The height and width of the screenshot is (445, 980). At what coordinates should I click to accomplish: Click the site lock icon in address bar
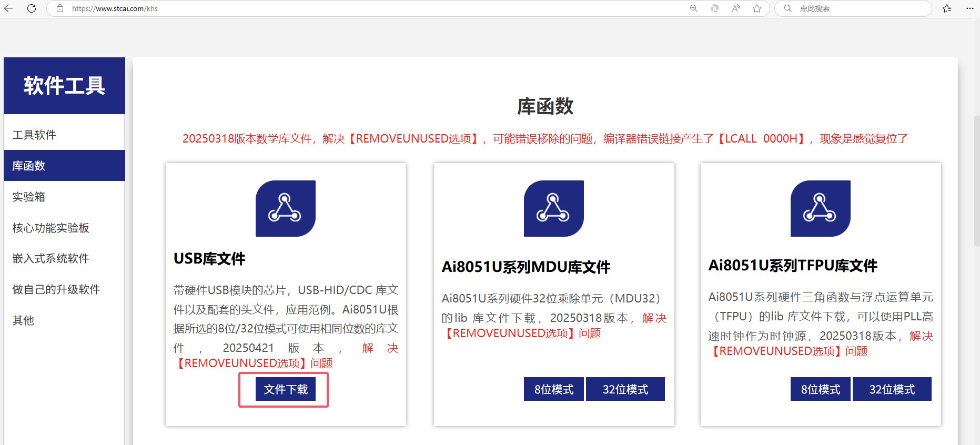click(60, 8)
